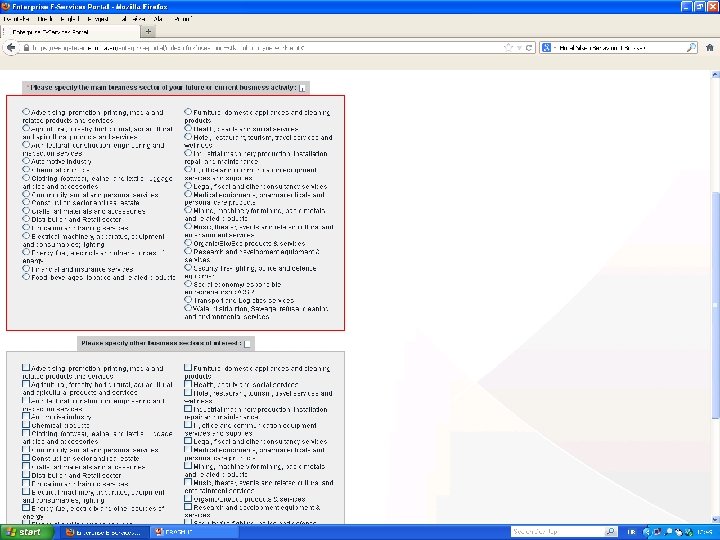Screen dimensions: 720x540
Task: Check Clothing, footwear, leather in other sectors
Action: (x=26, y=433)
